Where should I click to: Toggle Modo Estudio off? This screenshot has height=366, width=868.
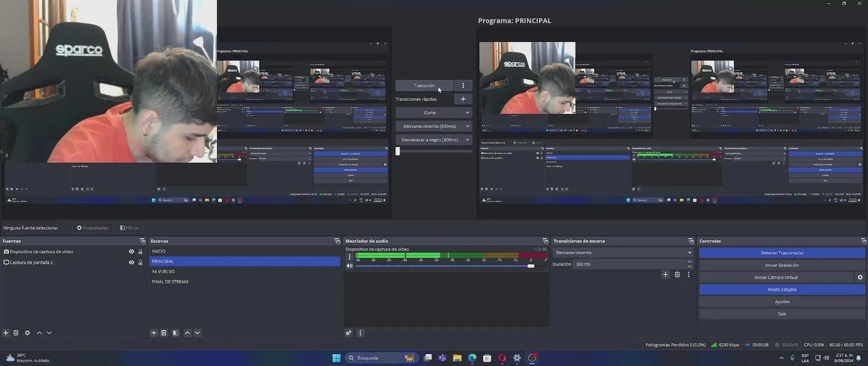782,290
